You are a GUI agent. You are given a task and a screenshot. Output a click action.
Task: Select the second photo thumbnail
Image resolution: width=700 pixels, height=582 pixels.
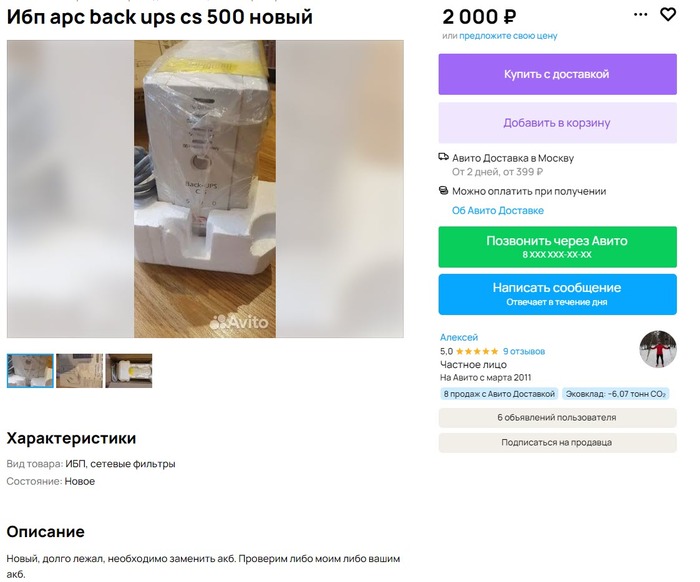80,371
